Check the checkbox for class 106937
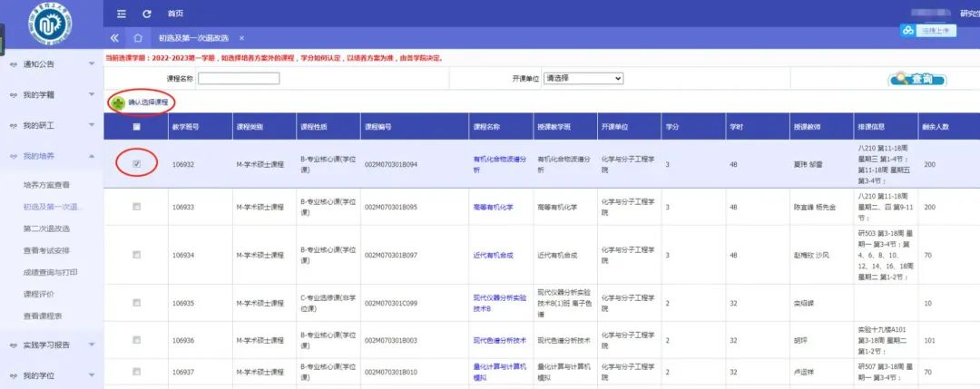The image size is (980, 389). (x=136, y=372)
